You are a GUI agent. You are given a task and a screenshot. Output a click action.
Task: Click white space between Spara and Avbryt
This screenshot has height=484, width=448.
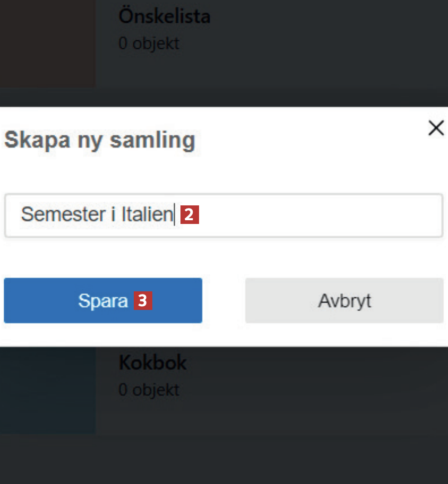pos(223,300)
